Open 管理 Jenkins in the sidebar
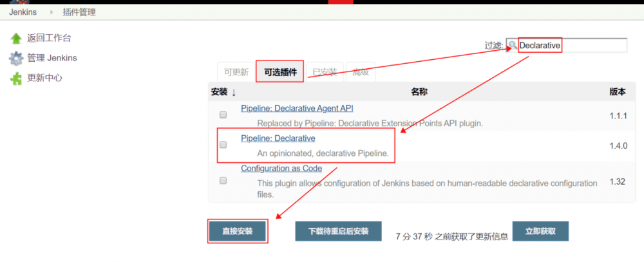 [x=52, y=58]
